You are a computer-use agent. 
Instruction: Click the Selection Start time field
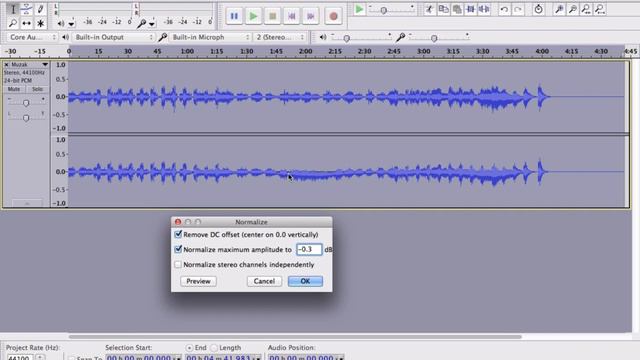143,358
